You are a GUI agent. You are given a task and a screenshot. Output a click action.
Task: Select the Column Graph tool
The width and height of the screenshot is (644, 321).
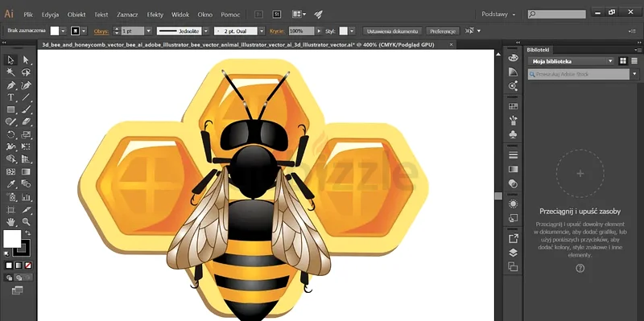point(26,197)
